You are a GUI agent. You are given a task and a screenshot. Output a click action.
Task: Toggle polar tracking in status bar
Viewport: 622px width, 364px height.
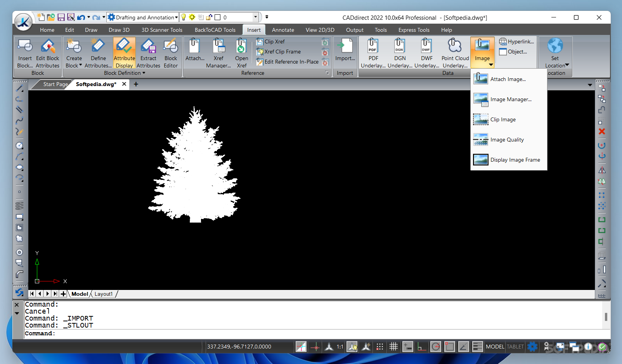[435, 347]
